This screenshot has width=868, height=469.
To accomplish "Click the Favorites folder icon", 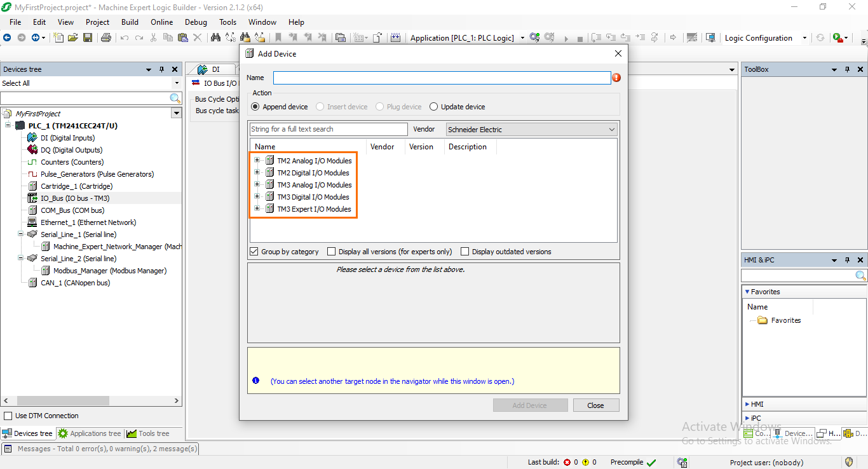I will point(763,320).
